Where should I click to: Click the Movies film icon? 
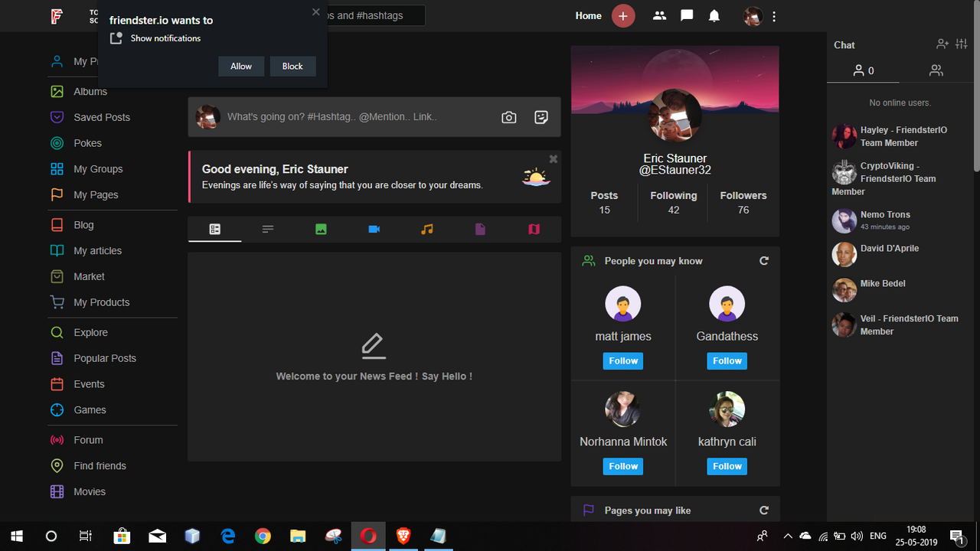57,492
